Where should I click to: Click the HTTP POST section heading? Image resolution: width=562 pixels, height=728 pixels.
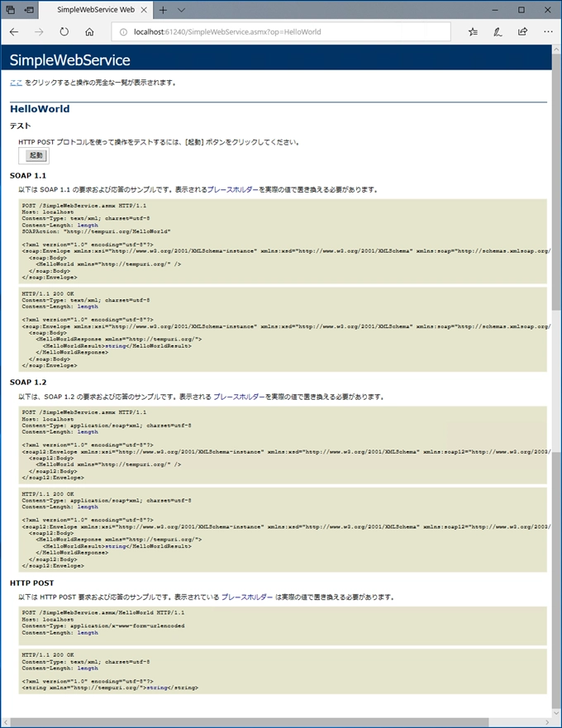tap(31, 583)
